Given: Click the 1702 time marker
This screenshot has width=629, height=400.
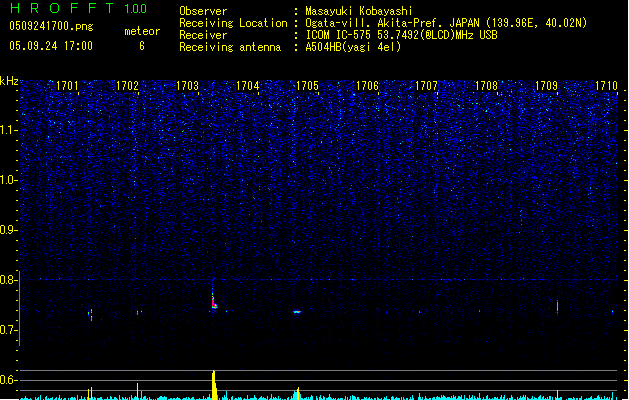Looking at the screenshot, I should pos(127,86).
